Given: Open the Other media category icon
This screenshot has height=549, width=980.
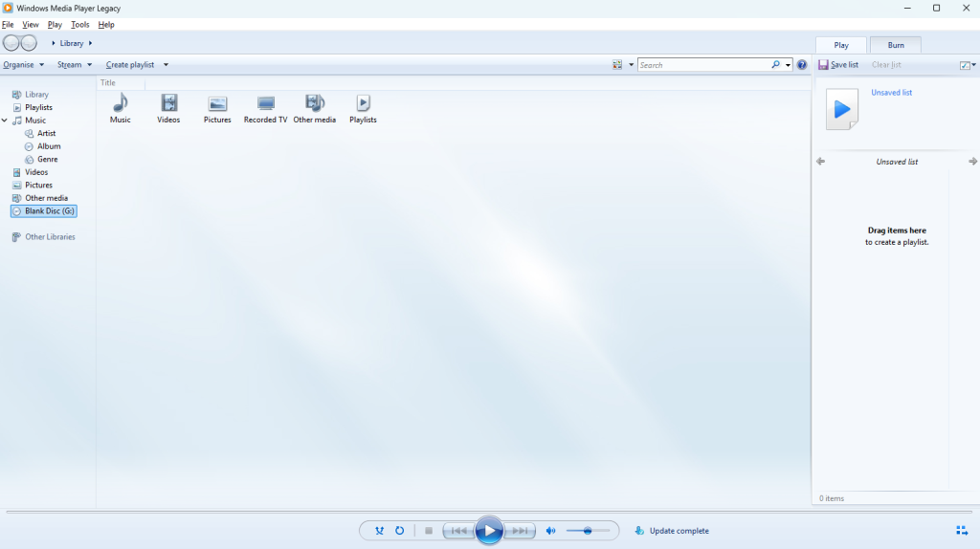Looking at the screenshot, I should coord(314,109).
